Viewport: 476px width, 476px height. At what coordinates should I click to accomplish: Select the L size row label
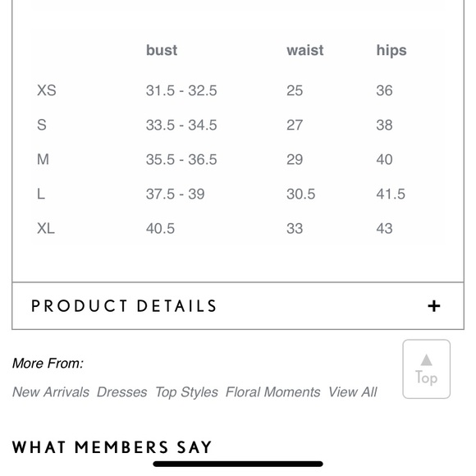pyautogui.click(x=41, y=194)
